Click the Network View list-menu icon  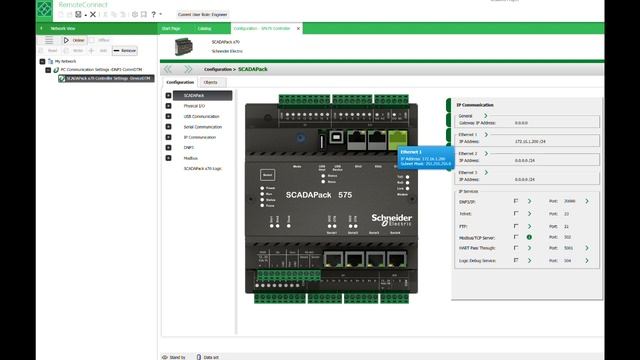49,40
